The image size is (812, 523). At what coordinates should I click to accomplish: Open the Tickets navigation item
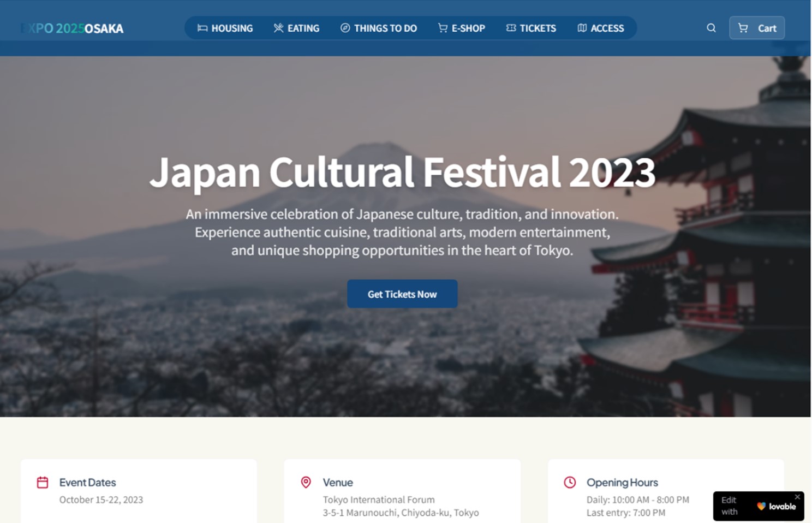coord(531,28)
